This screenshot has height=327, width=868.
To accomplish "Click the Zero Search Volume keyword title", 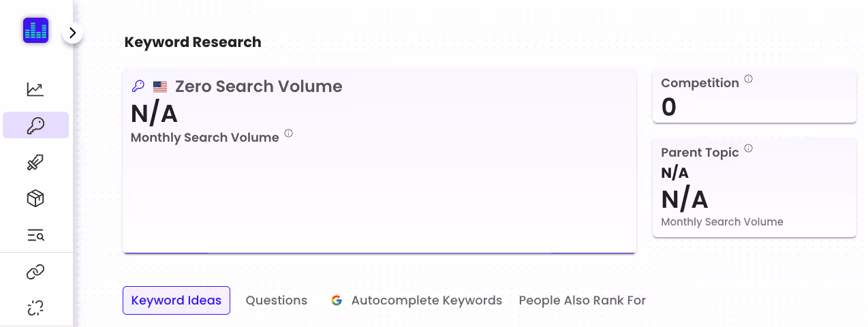I will point(259,87).
